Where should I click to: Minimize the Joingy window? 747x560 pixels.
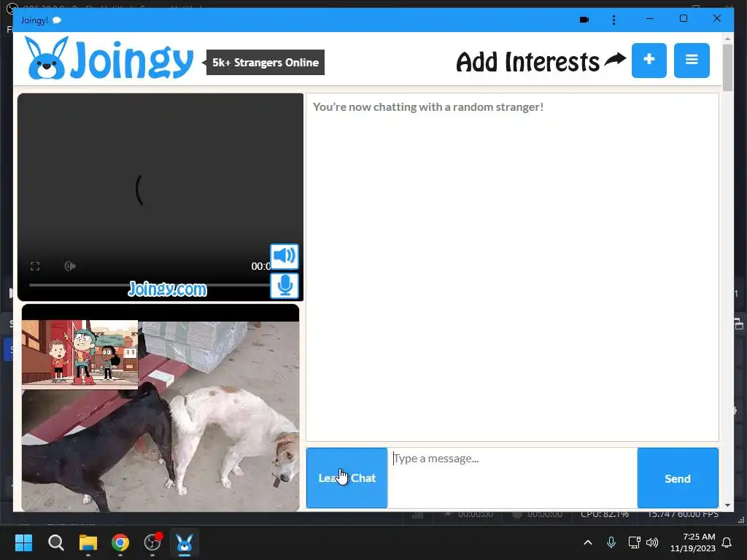pyautogui.click(x=650, y=18)
